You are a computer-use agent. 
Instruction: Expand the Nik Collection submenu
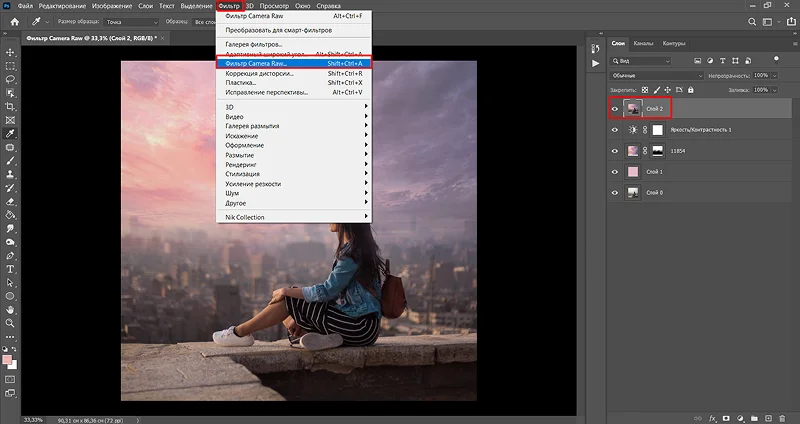[x=294, y=217]
